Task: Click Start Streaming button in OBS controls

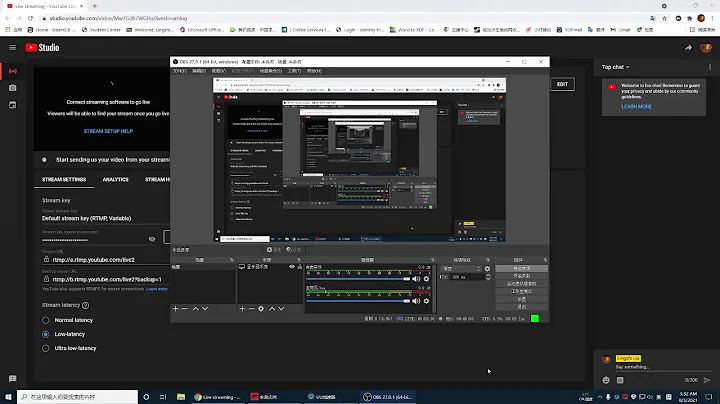Action: click(x=522, y=268)
